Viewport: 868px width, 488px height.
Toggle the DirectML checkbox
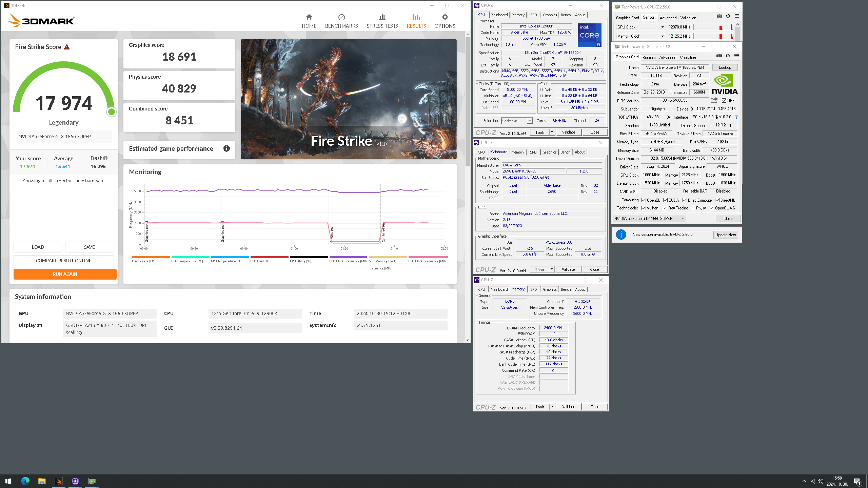[717, 200]
